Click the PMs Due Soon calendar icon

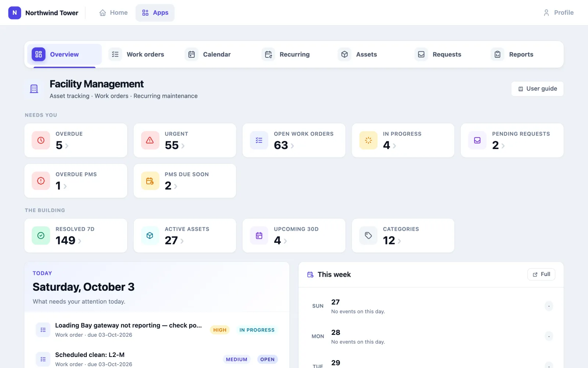[x=150, y=181]
